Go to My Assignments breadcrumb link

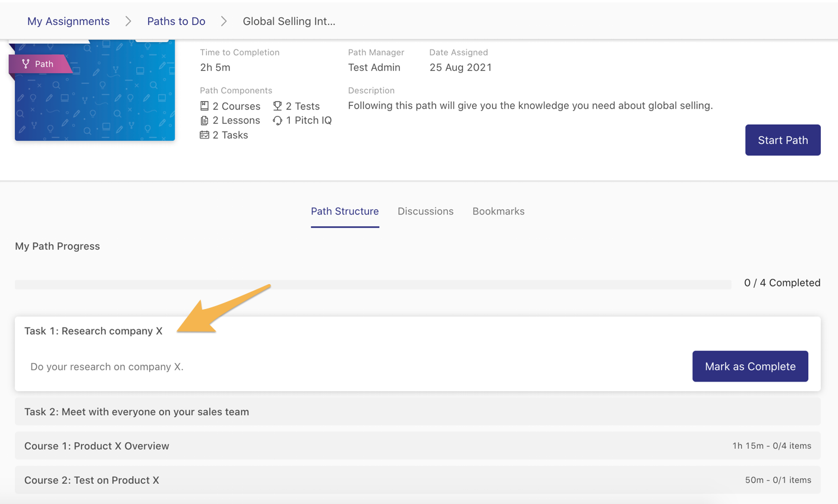tap(68, 21)
